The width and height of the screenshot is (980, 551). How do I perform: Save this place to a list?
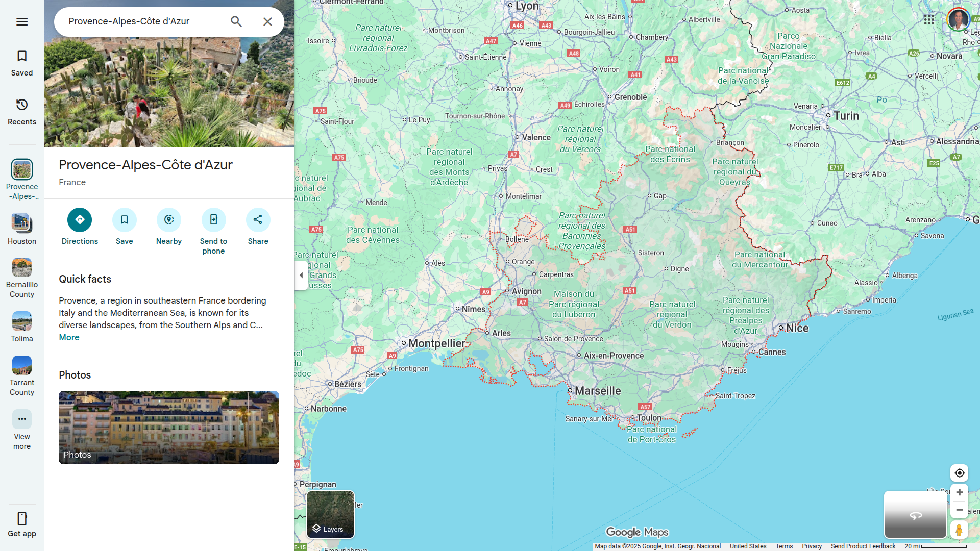click(124, 220)
